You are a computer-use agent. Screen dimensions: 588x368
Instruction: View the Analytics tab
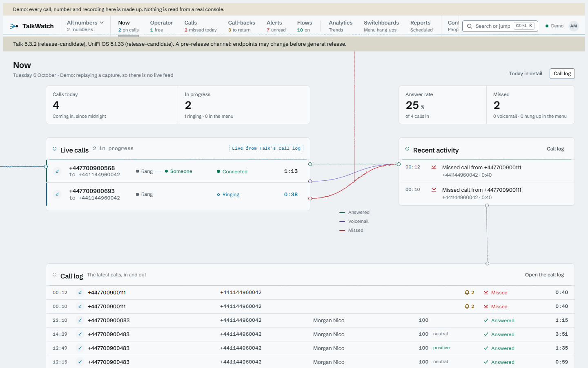click(341, 26)
